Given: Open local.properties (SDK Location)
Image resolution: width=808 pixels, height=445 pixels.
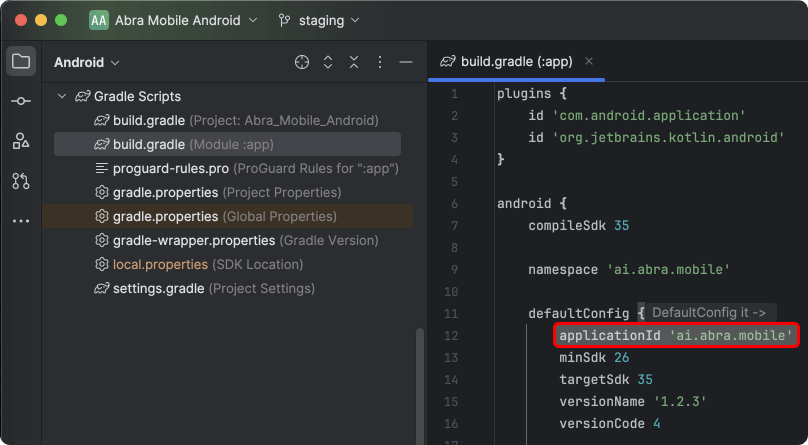Looking at the screenshot, I should coord(199,264).
